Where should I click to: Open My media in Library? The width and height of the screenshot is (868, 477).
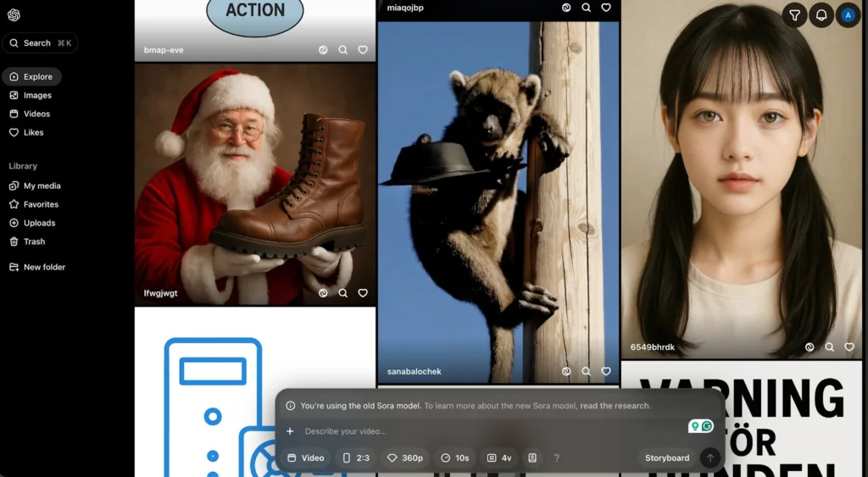(42, 186)
